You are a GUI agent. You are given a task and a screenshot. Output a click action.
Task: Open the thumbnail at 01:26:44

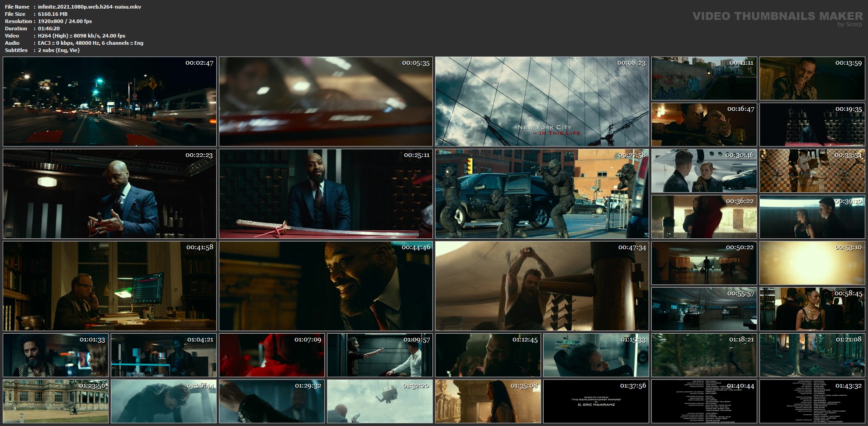tap(164, 402)
